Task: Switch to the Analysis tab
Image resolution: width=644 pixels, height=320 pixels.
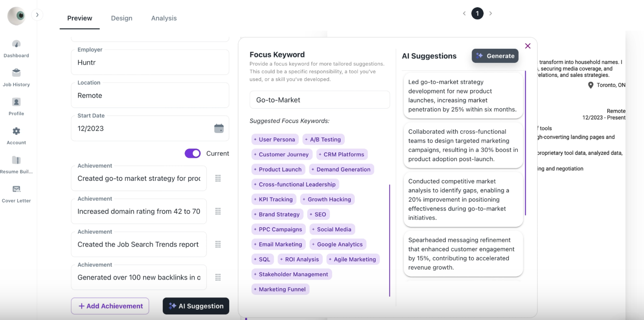Action: click(164, 18)
